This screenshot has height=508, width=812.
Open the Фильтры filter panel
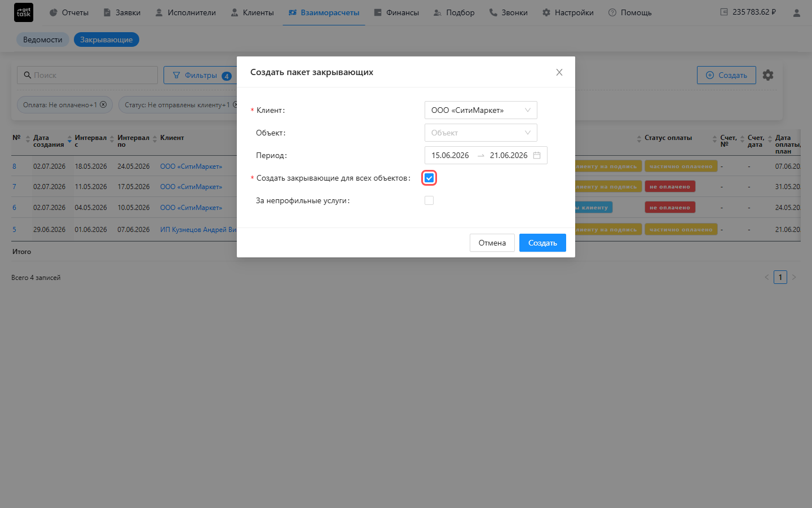[x=201, y=75]
